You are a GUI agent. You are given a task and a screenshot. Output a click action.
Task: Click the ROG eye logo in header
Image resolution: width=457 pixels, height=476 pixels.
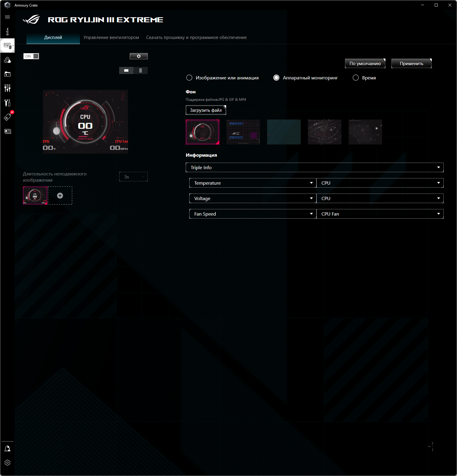pos(31,19)
